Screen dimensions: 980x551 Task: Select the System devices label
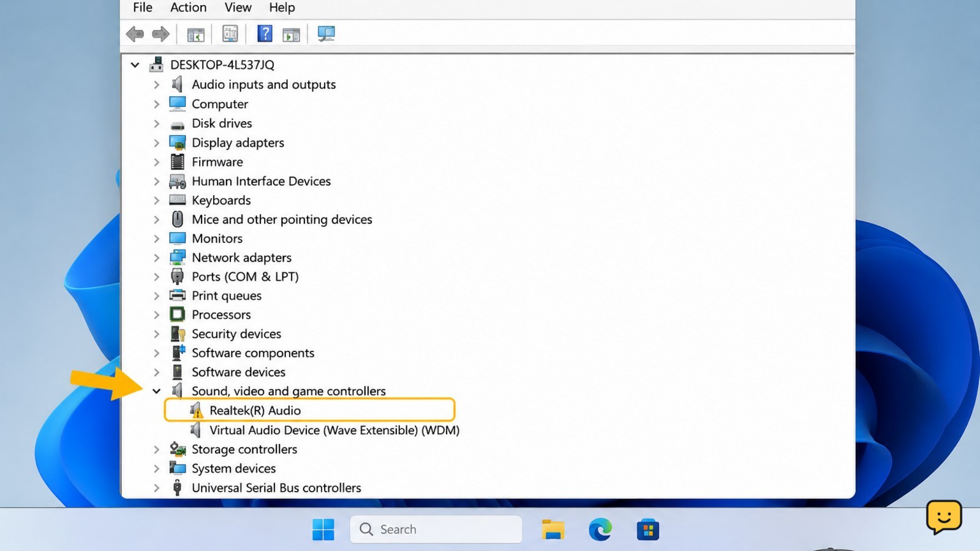[x=233, y=468]
